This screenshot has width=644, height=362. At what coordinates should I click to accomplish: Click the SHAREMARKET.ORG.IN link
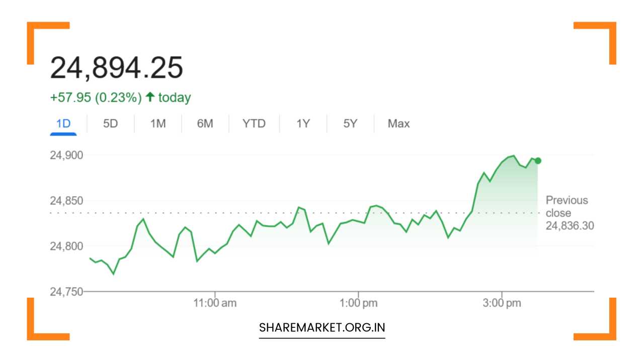pos(321,327)
